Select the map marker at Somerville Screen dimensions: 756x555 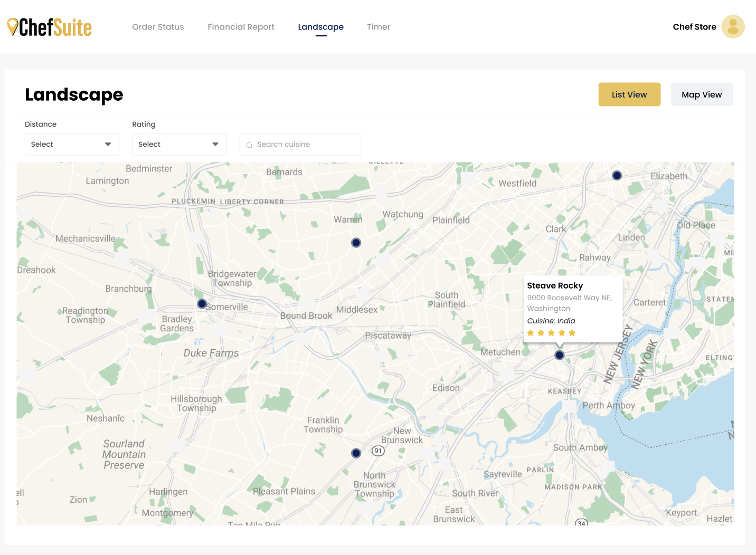click(x=202, y=304)
